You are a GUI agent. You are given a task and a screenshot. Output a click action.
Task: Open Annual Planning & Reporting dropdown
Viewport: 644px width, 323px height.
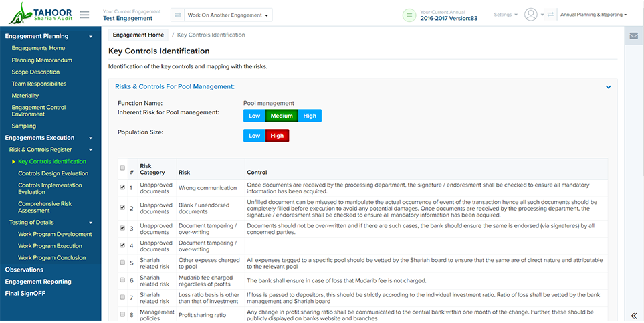tap(593, 15)
